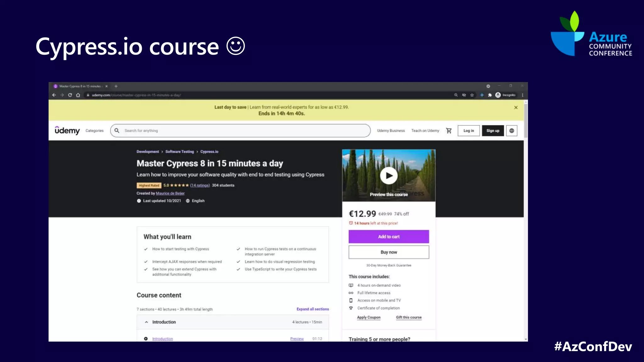Click the €12.99 price

pos(362,214)
